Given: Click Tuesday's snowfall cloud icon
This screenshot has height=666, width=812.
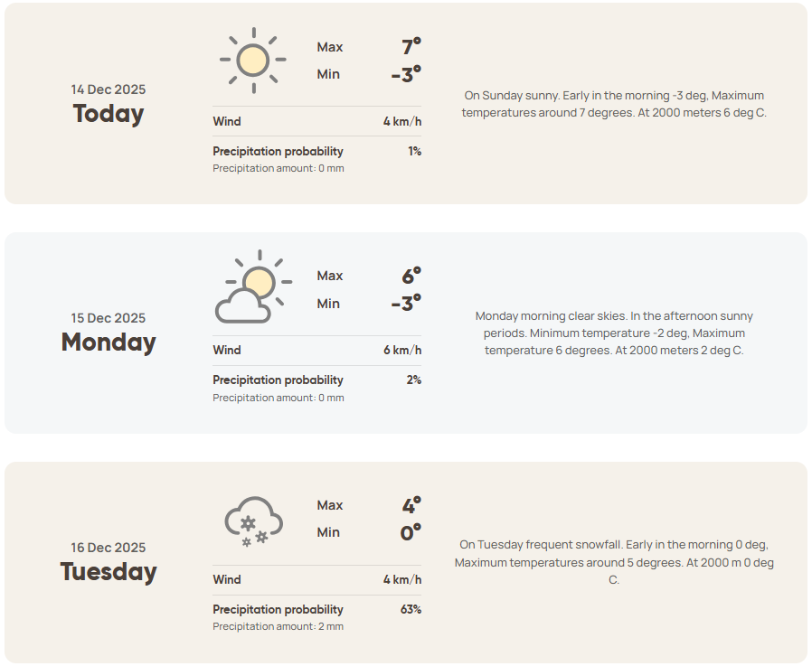Looking at the screenshot, I should [253, 521].
